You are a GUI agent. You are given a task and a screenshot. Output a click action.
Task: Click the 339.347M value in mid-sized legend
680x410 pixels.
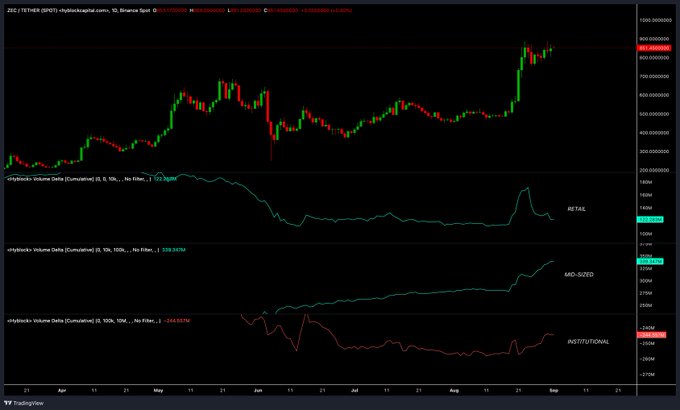[173, 250]
